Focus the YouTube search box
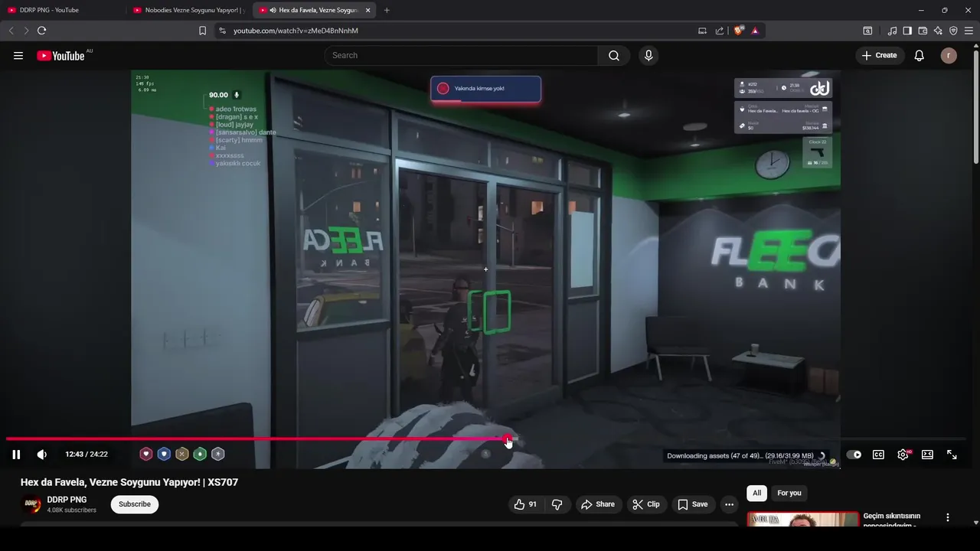This screenshot has height=551, width=980. tap(461, 55)
